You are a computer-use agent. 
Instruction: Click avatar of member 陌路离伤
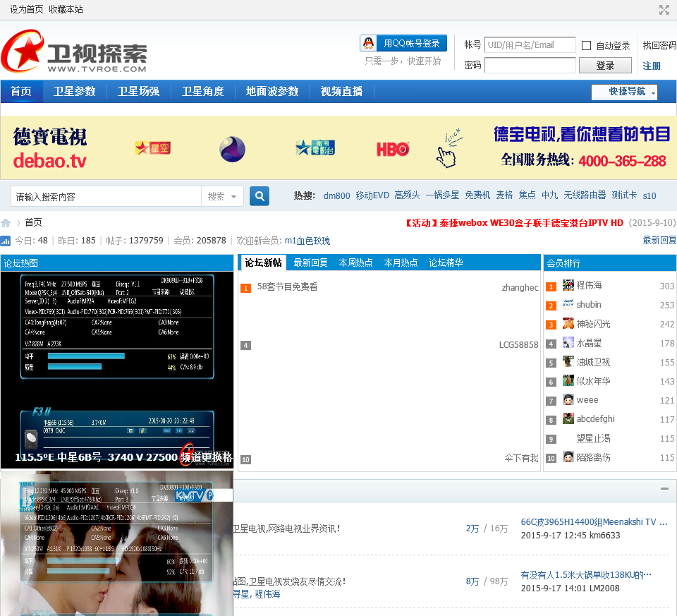point(568,457)
